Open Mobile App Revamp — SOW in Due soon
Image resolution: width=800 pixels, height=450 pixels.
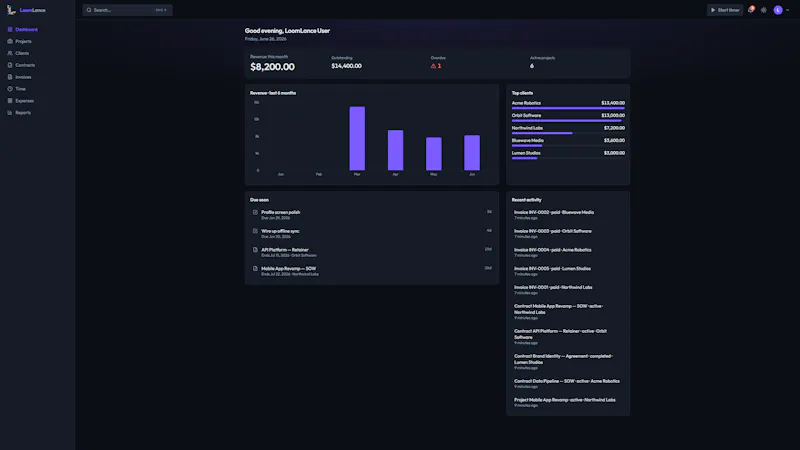click(372, 271)
